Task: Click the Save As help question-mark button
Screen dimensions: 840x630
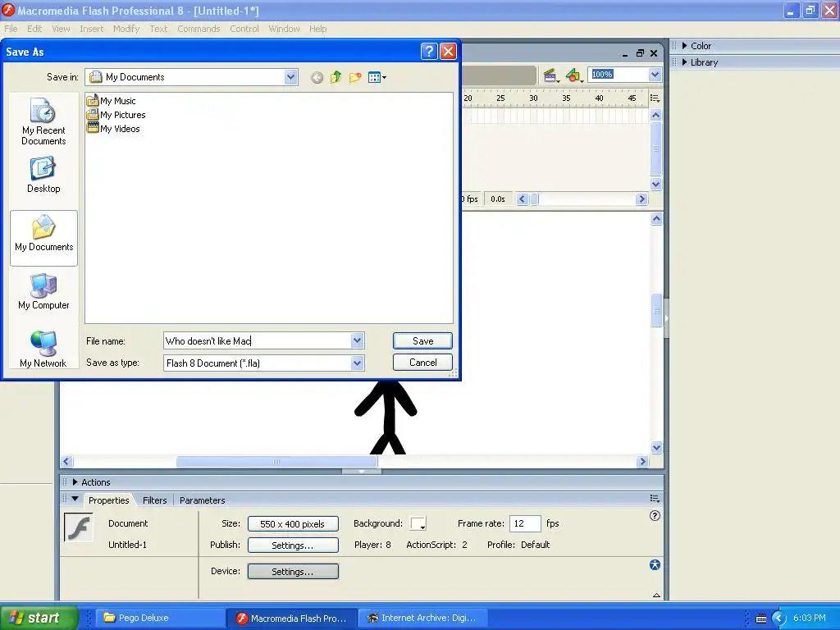Action: pos(429,52)
